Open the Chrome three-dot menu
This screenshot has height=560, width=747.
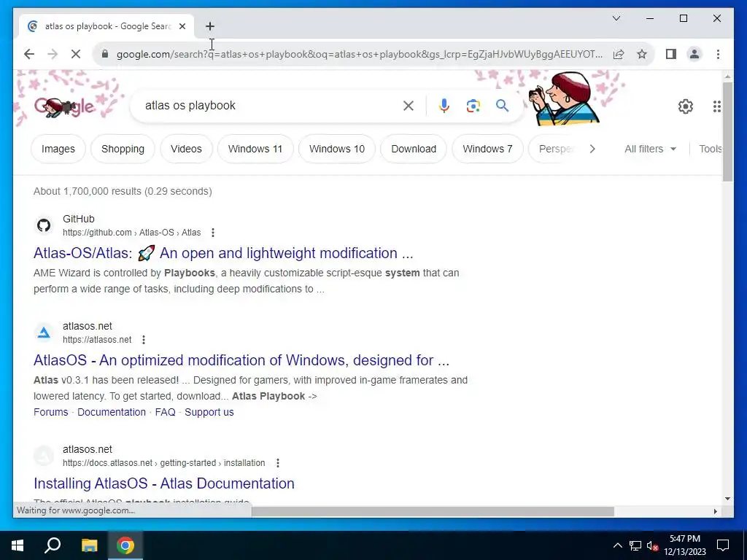(718, 54)
